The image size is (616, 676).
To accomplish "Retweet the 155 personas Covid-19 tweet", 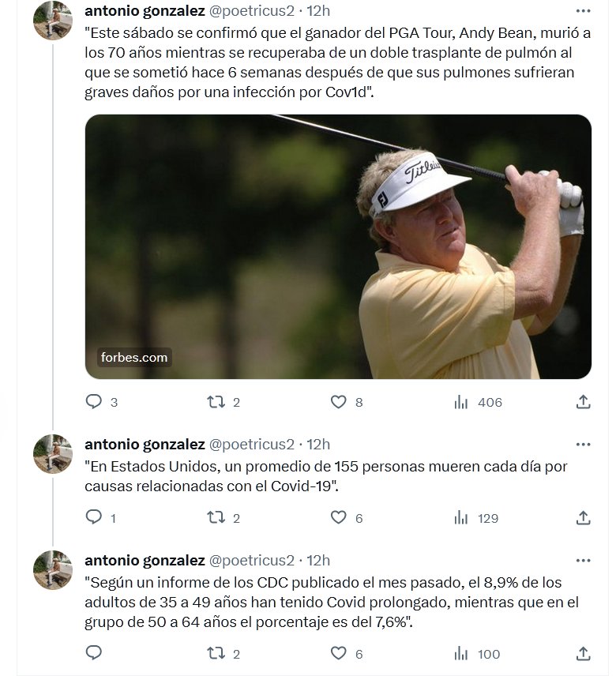I will [x=216, y=518].
